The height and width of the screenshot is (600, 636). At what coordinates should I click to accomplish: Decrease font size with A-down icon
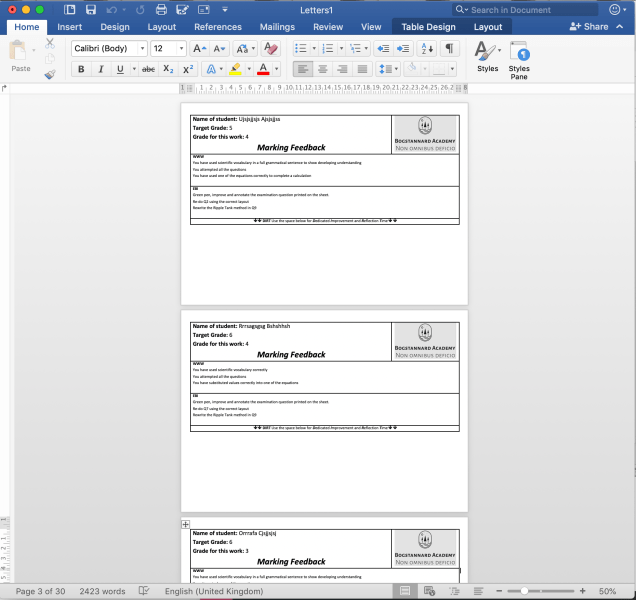(219, 49)
